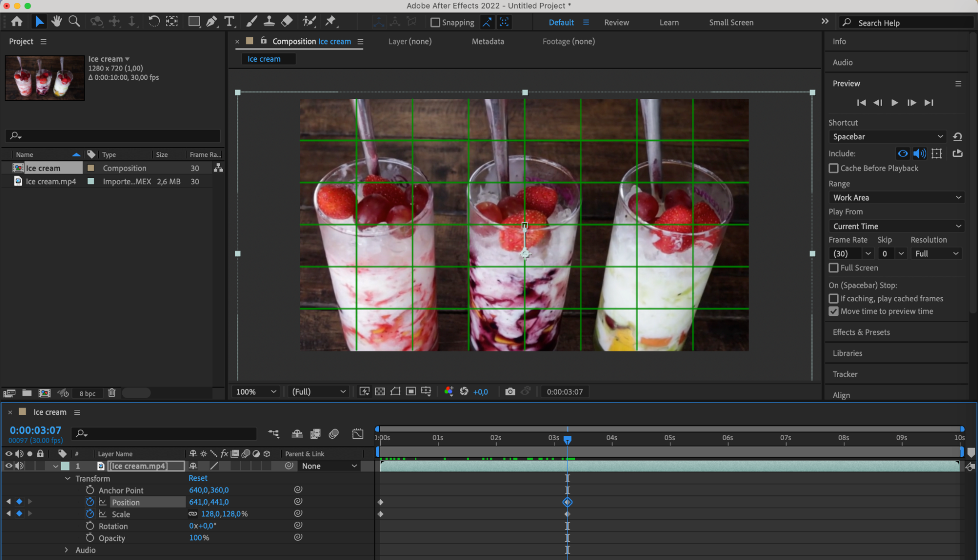Open the Work Area range dropdown

tap(896, 198)
